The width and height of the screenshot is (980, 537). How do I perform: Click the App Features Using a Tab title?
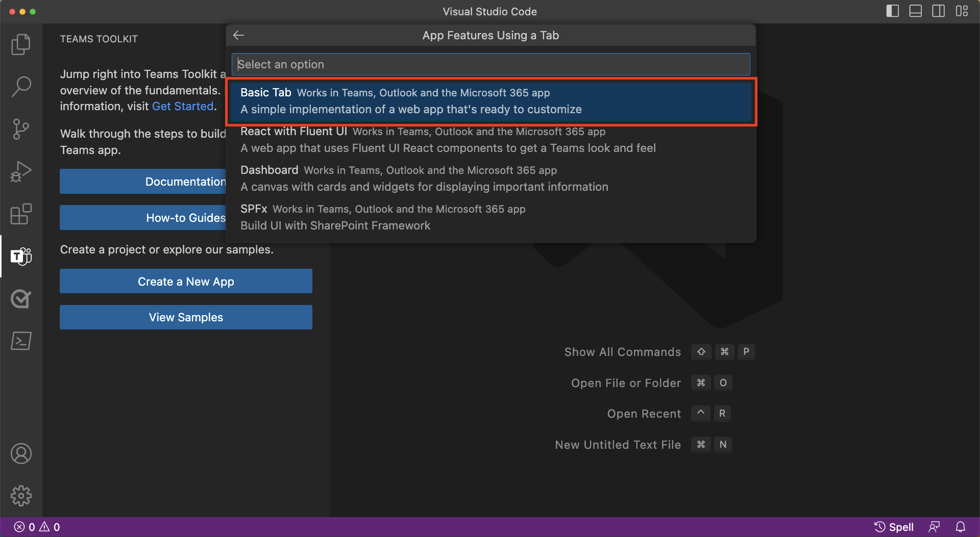[491, 35]
